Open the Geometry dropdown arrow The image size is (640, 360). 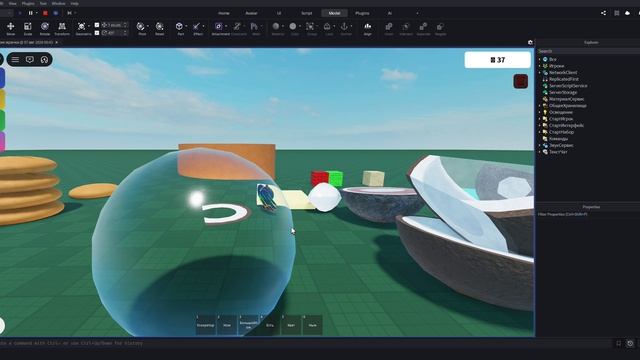click(89, 27)
